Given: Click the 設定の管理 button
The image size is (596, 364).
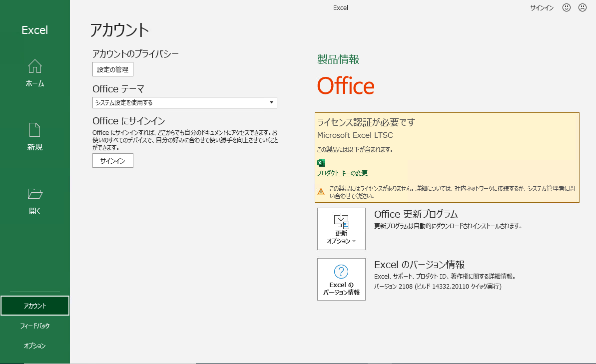Looking at the screenshot, I should coord(113,69).
